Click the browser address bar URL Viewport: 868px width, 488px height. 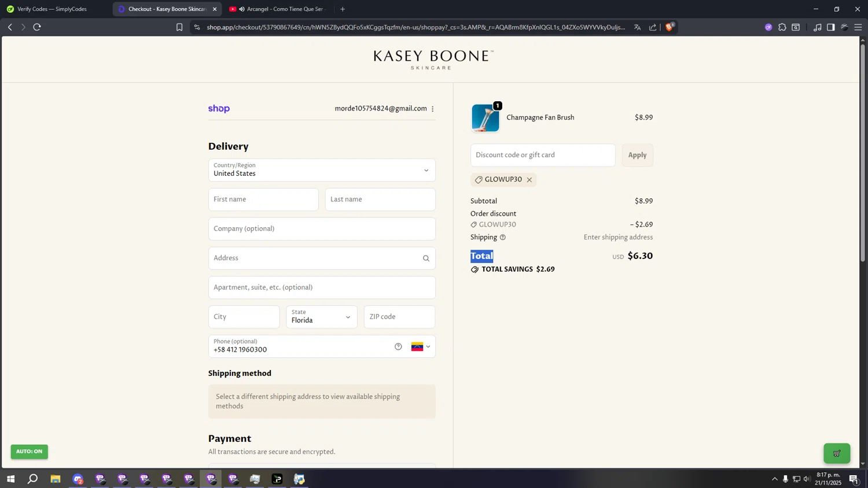coord(415,27)
